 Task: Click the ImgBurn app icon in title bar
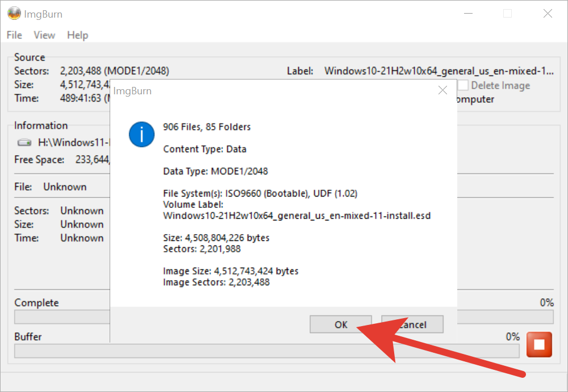click(14, 14)
